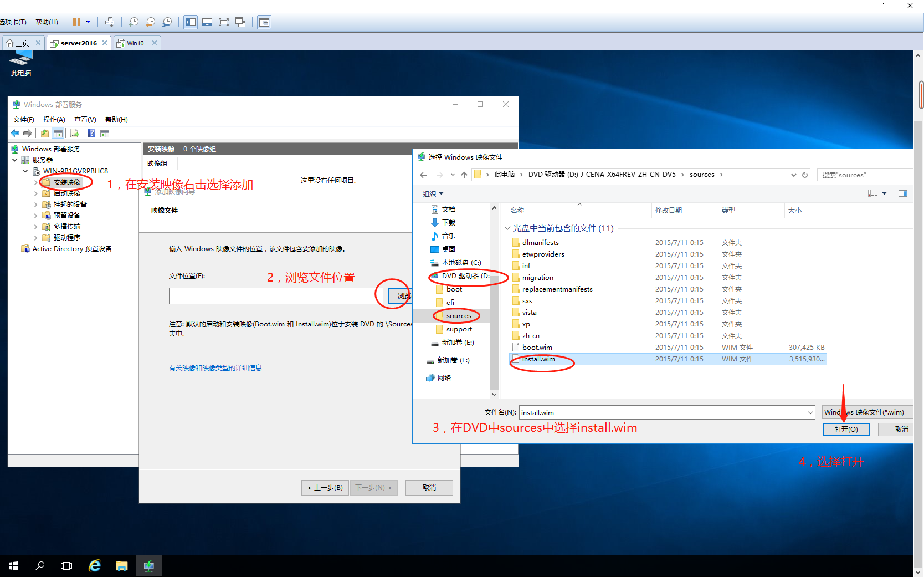
Task: Pause the virtual machine with the pause icon
Action: click(76, 22)
